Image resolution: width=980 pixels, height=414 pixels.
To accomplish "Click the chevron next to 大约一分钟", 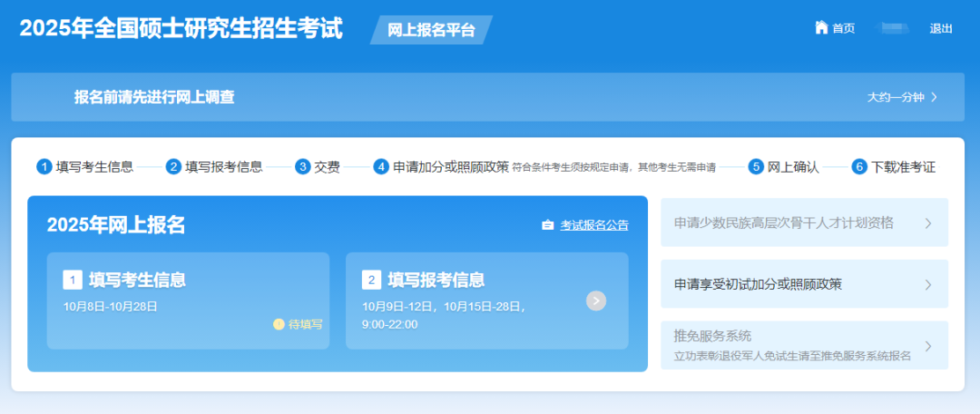I will pyautogui.click(x=934, y=97).
